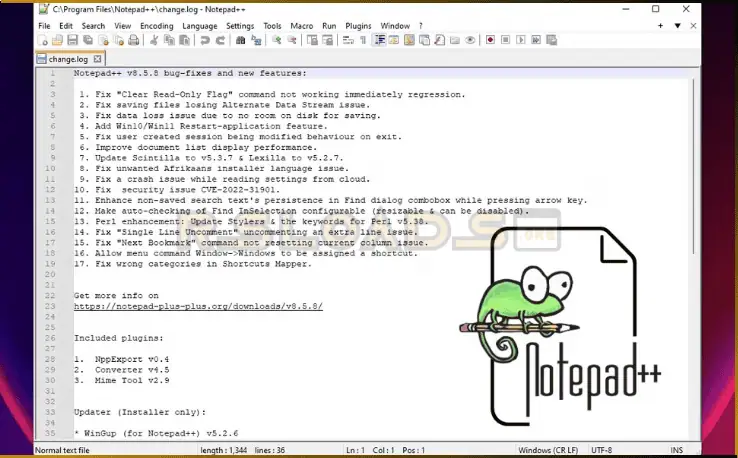Zoom out using the toolbar magnifier icon
Viewport: 738px width, 458px height.
pyautogui.click(x=292, y=40)
